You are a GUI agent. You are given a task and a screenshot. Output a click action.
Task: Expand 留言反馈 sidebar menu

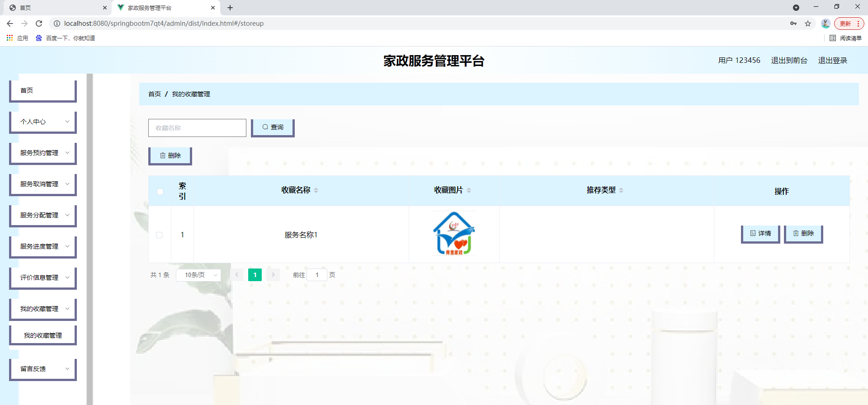43,369
